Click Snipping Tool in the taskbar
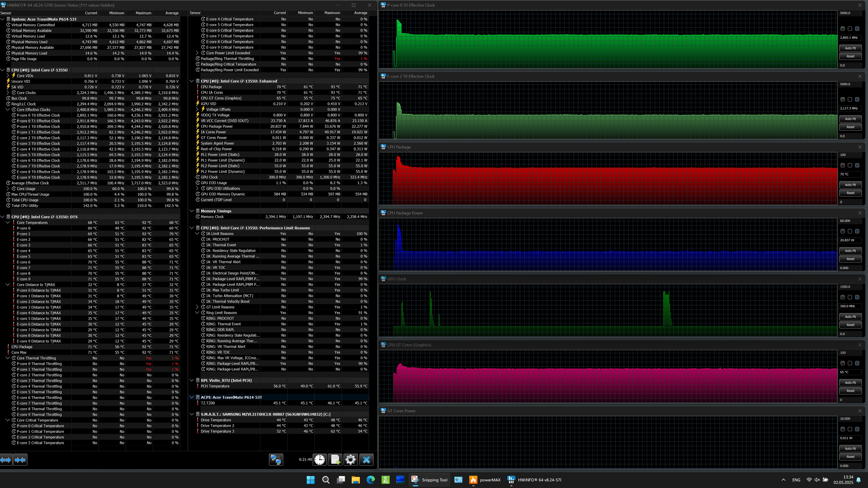 pos(430,480)
